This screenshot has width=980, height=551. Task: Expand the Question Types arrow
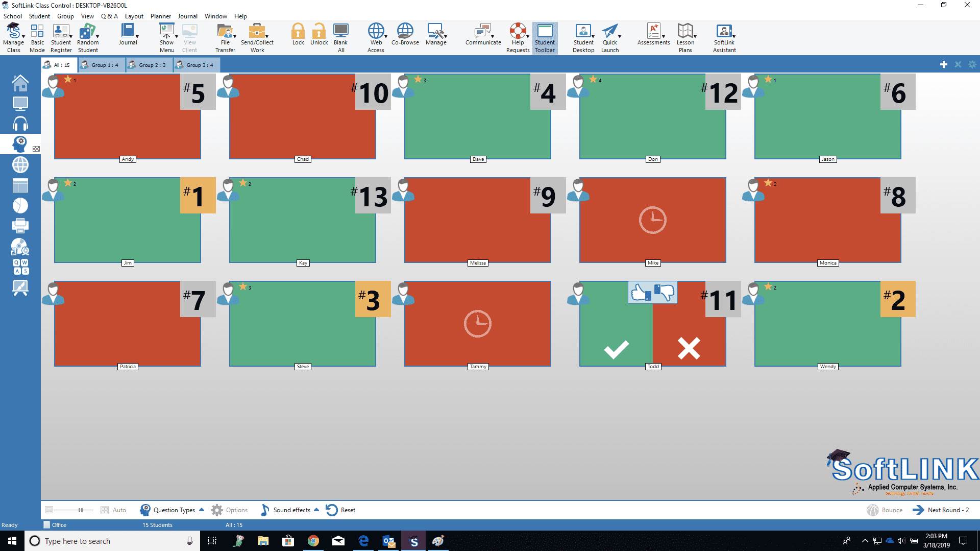[x=202, y=510]
